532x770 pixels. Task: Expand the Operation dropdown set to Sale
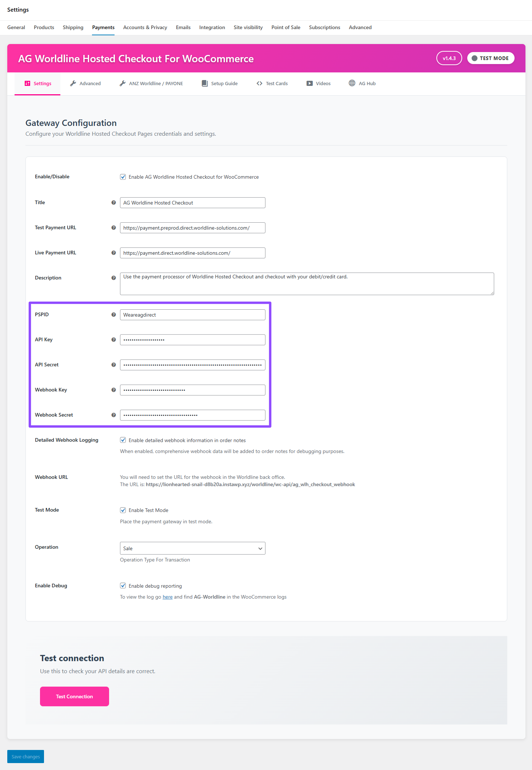[192, 548]
